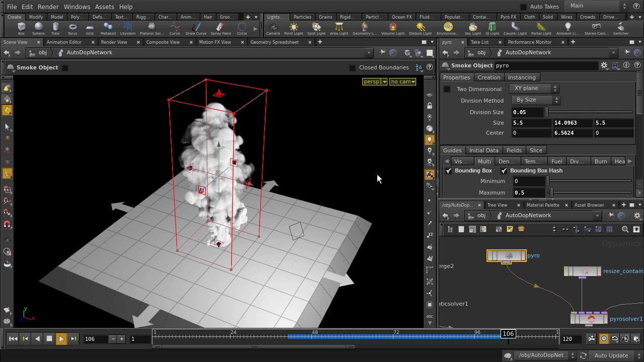Add a Point Light from shelf
Image resolution: width=644 pixels, height=362 pixels.
pos(294,29)
